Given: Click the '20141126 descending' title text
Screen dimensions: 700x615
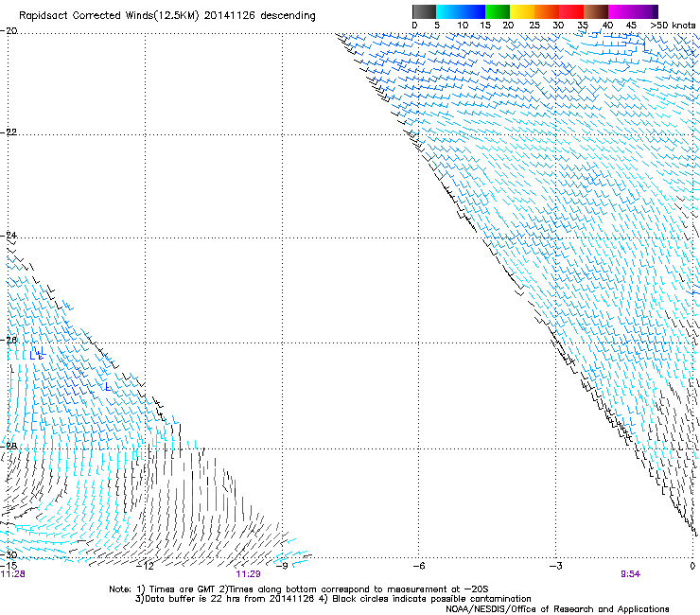Looking at the screenshot, I should [260, 16].
